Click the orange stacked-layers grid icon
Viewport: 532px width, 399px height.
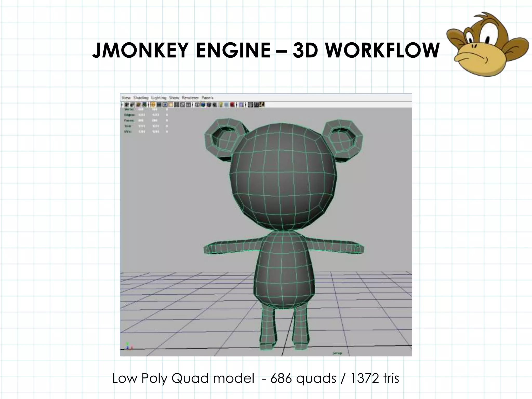coord(153,105)
